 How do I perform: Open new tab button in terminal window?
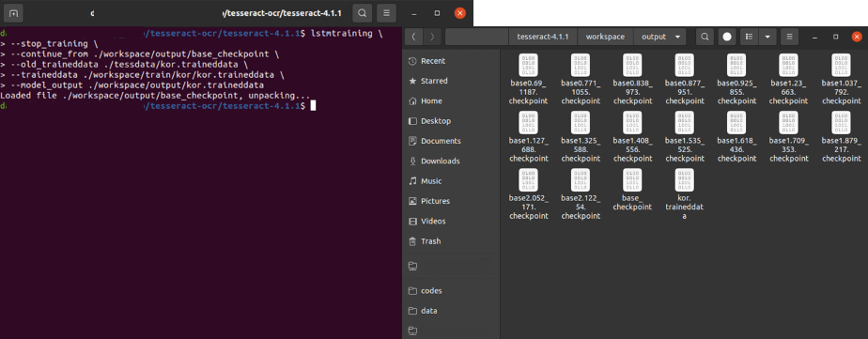point(14,13)
